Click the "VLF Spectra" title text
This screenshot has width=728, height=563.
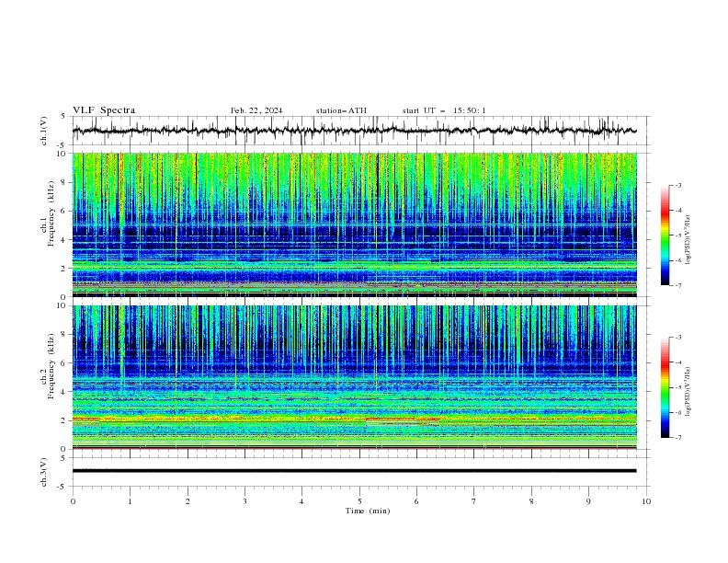click(x=104, y=110)
